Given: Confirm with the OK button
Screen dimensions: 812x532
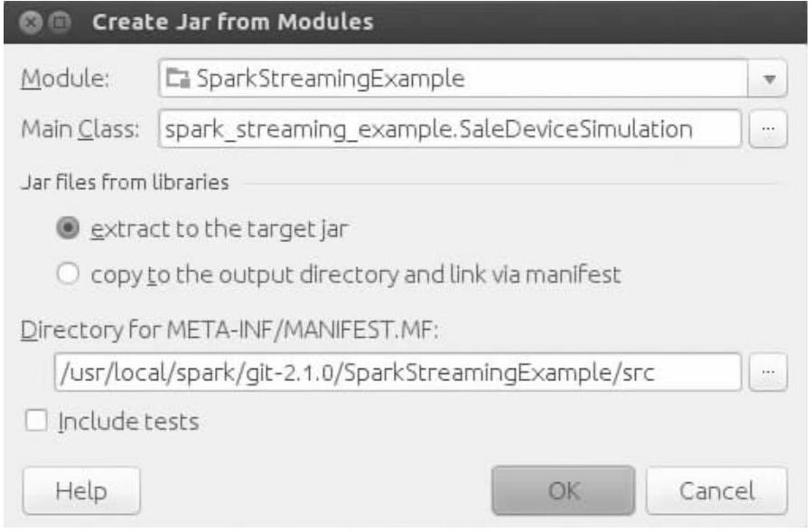Looking at the screenshot, I should [564, 491].
